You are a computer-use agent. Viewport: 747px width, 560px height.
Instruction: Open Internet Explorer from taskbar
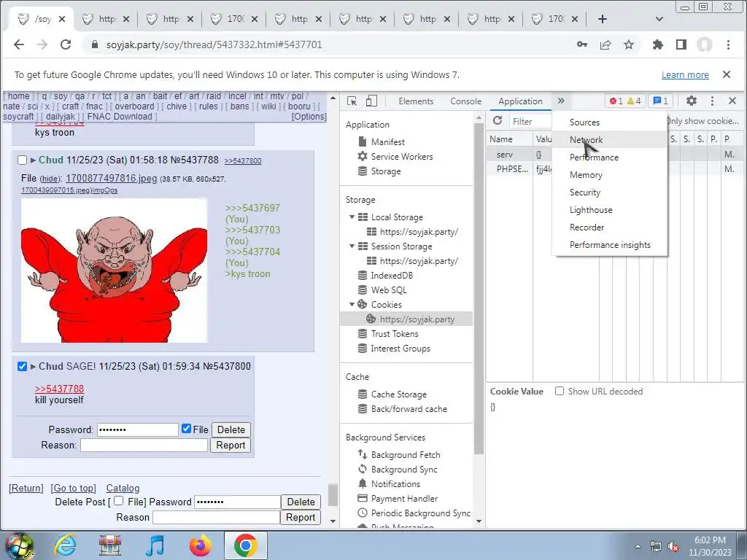pos(65,545)
